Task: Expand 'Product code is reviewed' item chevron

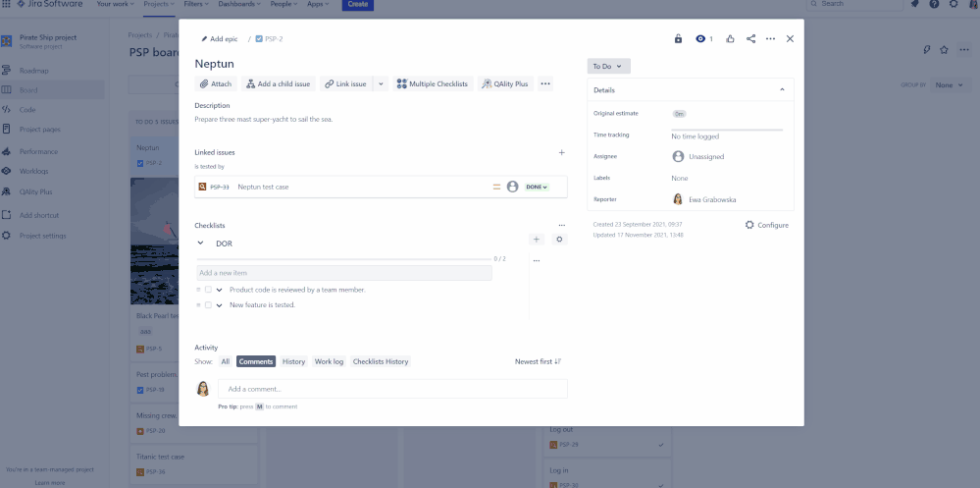Action: pyautogui.click(x=220, y=290)
